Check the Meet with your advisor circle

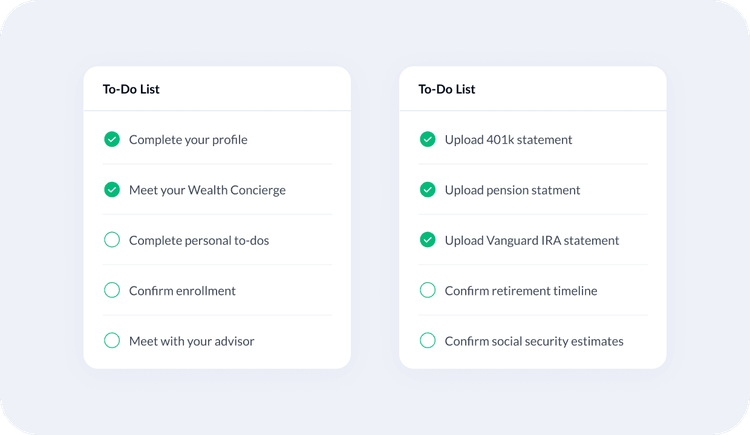112,341
